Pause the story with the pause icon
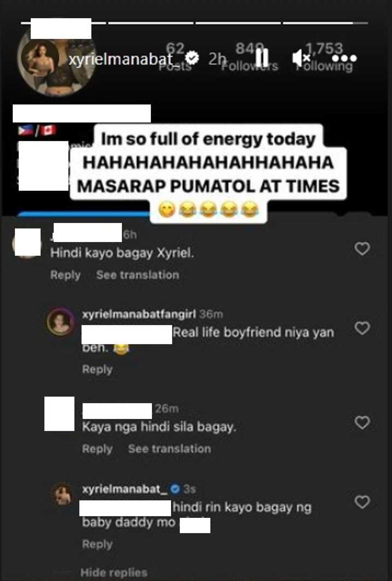The height and width of the screenshot is (581, 392). tap(262, 58)
